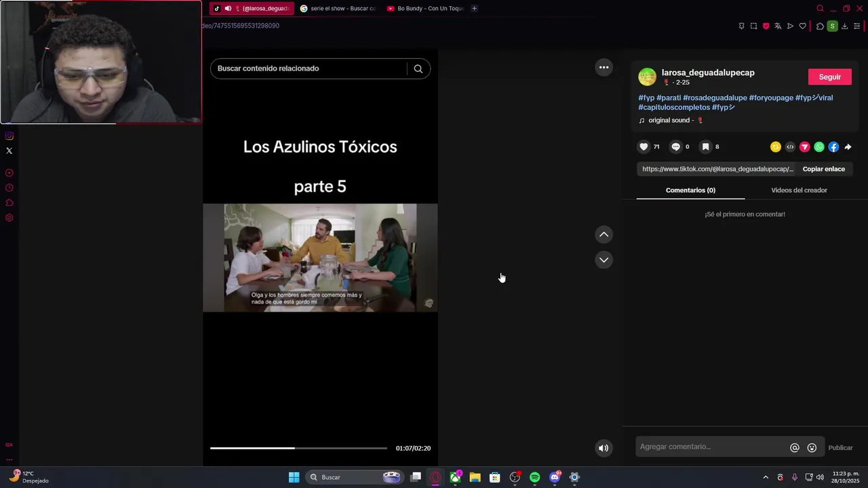868x488 pixels.
Task: Open the browser extensions cube icon
Action: (820, 26)
